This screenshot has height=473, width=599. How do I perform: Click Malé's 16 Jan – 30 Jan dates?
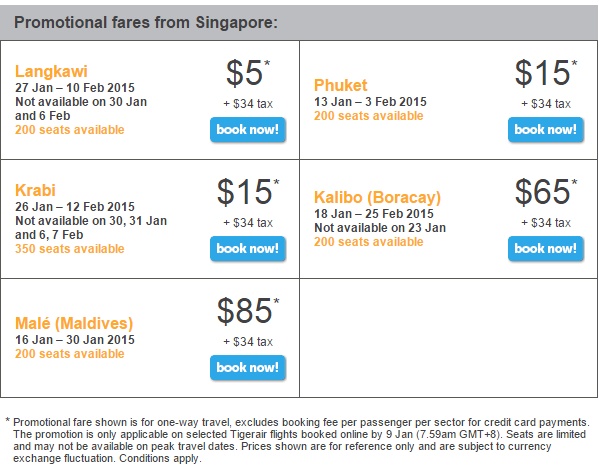click(x=75, y=340)
